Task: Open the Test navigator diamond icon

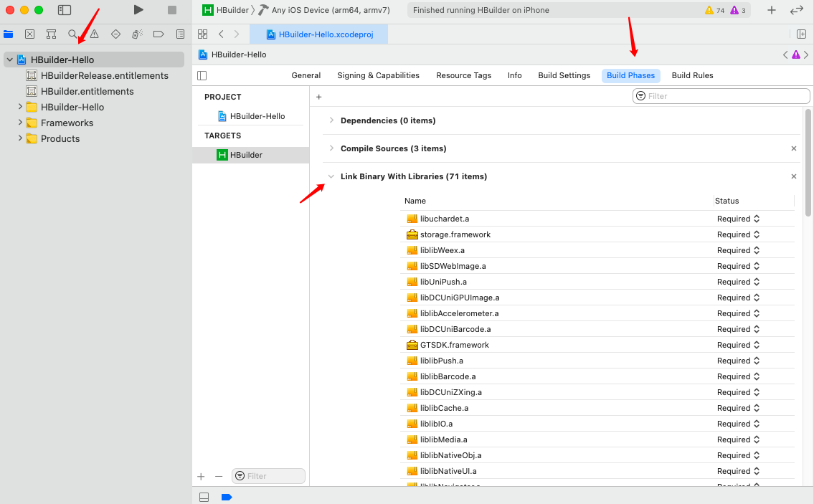Action: pyautogui.click(x=115, y=34)
